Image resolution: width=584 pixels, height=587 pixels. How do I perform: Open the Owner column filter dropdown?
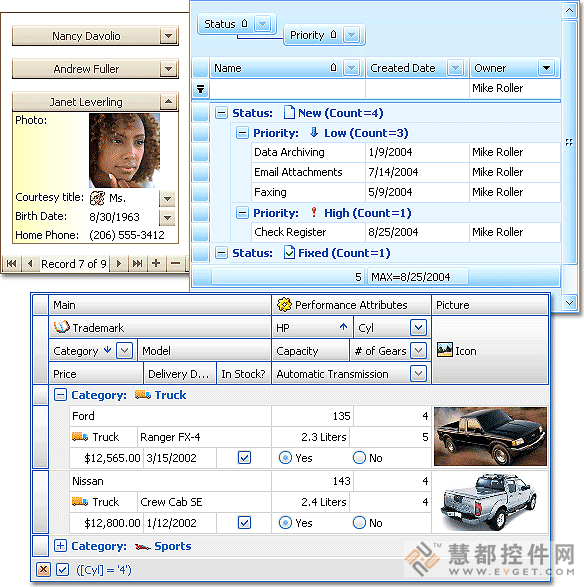tap(546, 68)
